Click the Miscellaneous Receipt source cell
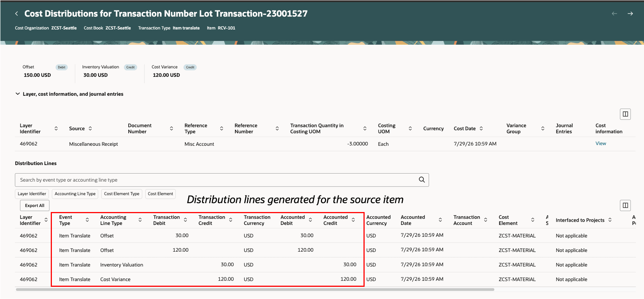644x299 pixels. [93, 144]
